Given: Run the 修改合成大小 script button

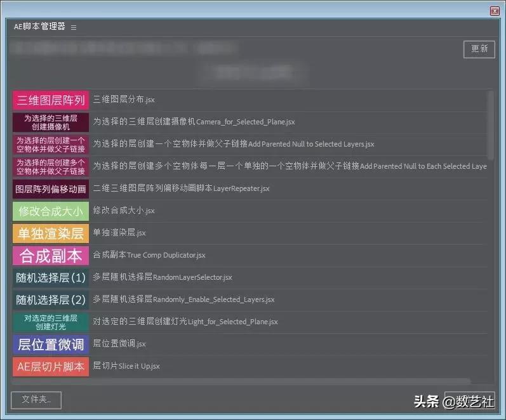Looking at the screenshot, I should coord(51,211).
